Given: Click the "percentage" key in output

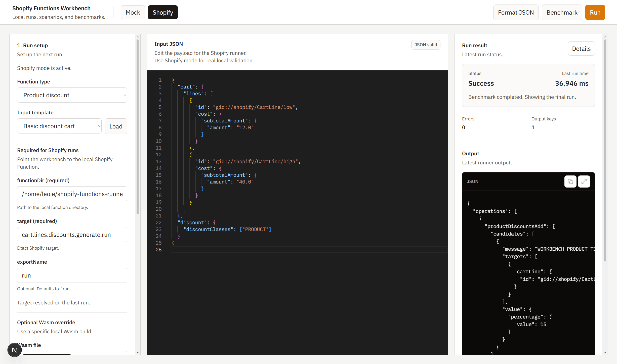Looking at the screenshot, I should coord(525,317).
